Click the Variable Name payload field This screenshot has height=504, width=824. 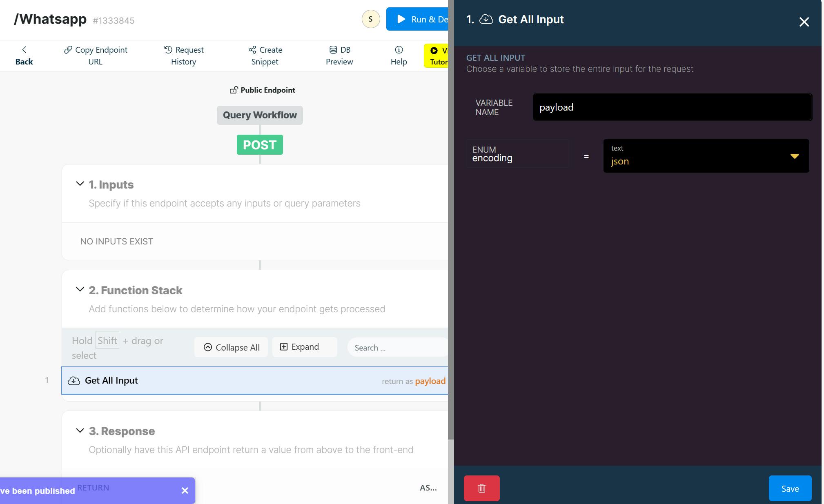pos(672,107)
